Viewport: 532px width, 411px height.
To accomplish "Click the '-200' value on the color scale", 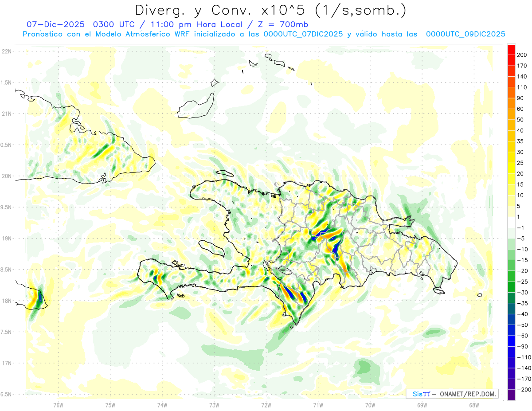I will pyautogui.click(x=524, y=389).
